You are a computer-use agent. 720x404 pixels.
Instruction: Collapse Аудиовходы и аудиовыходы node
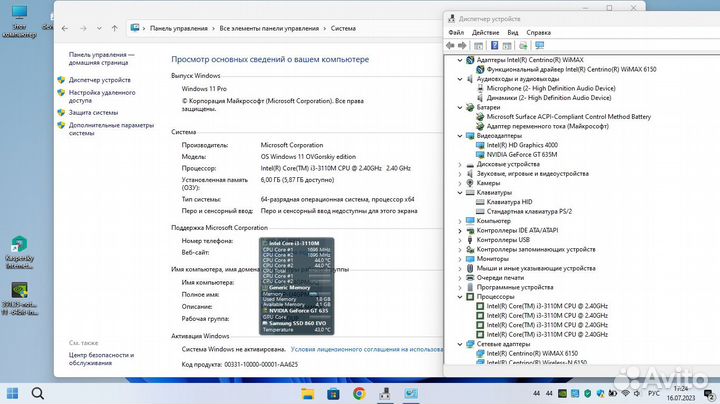pyautogui.click(x=460, y=79)
